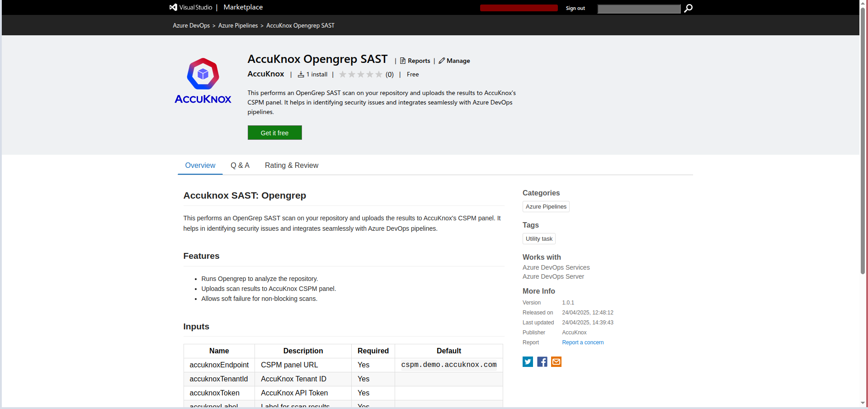Image resolution: width=868 pixels, height=409 pixels.
Task: Click the Manage pencil icon
Action: (x=442, y=61)
